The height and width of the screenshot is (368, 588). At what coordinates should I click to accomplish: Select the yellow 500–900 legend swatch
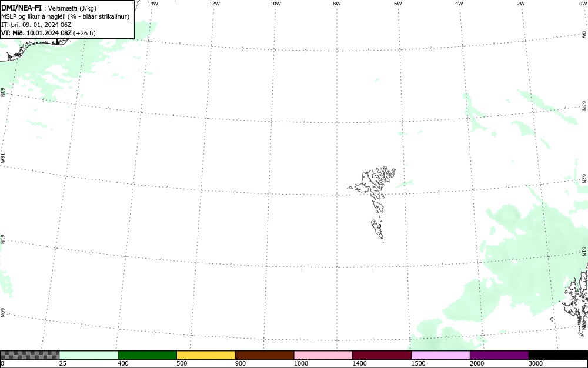[206, 355]
